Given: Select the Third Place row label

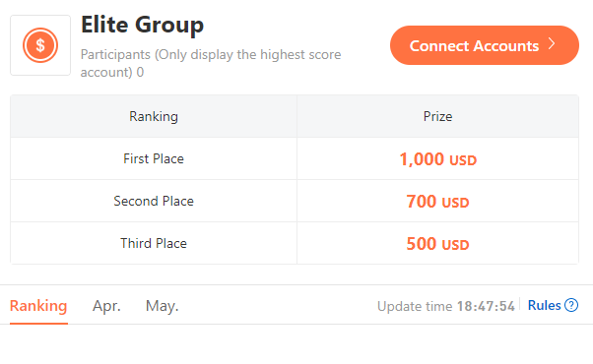Looking at the screenshot, I should pyautogui.click(x=154, y=243).
